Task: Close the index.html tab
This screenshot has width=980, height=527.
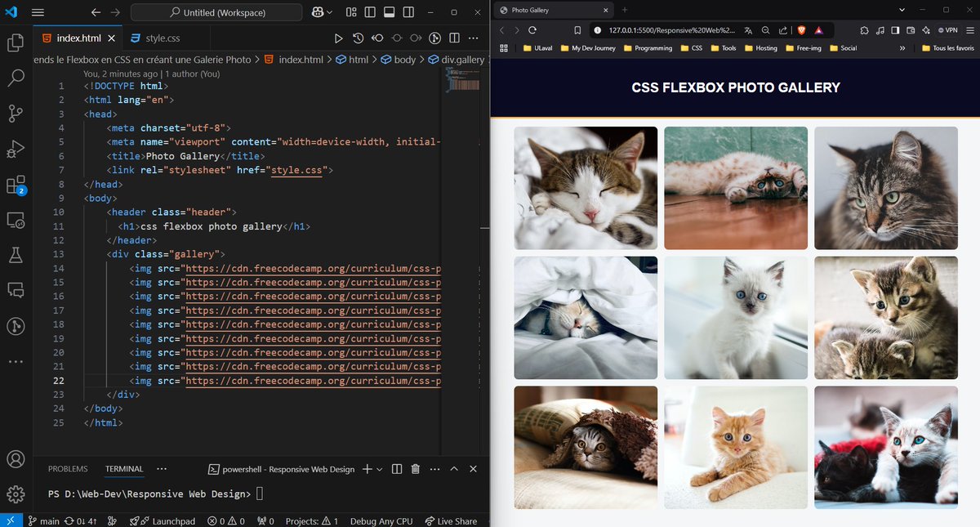Action: click(111, 38)
